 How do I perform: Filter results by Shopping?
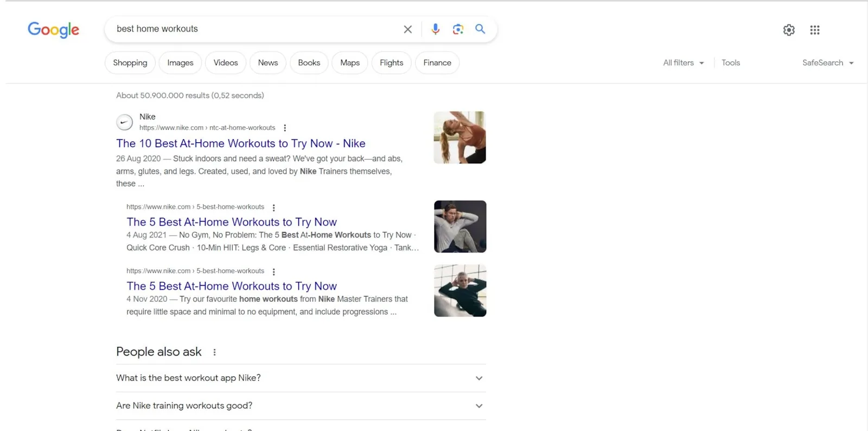(x=130, y=63)
